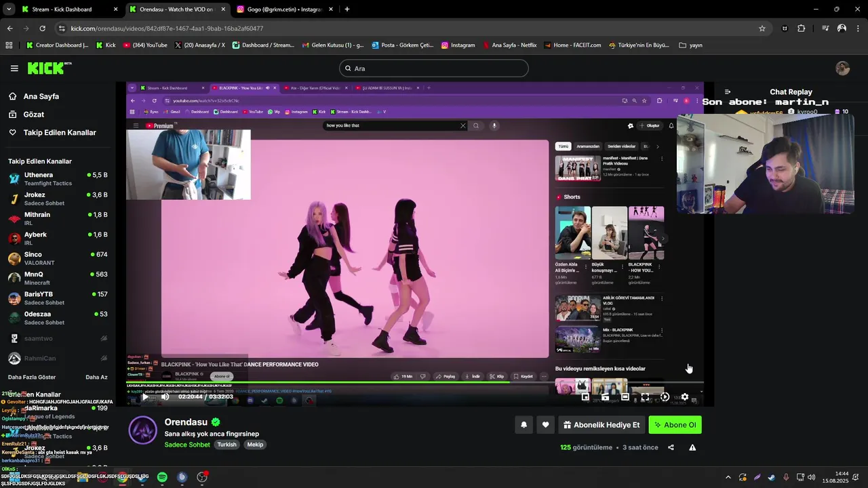The width and height of the screenshot is (868, 488).
Task: Open playback speed control in player
Action: 665,397
